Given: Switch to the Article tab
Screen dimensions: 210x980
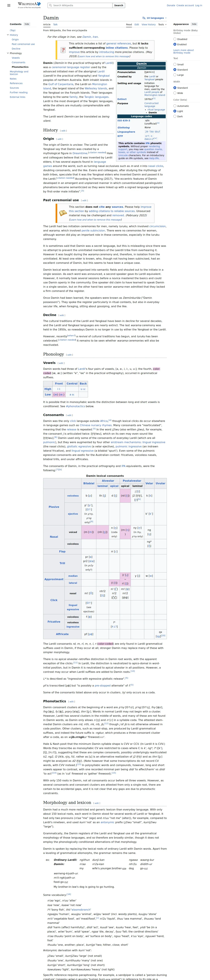Looking at the screenshot, I should (47, 24).
